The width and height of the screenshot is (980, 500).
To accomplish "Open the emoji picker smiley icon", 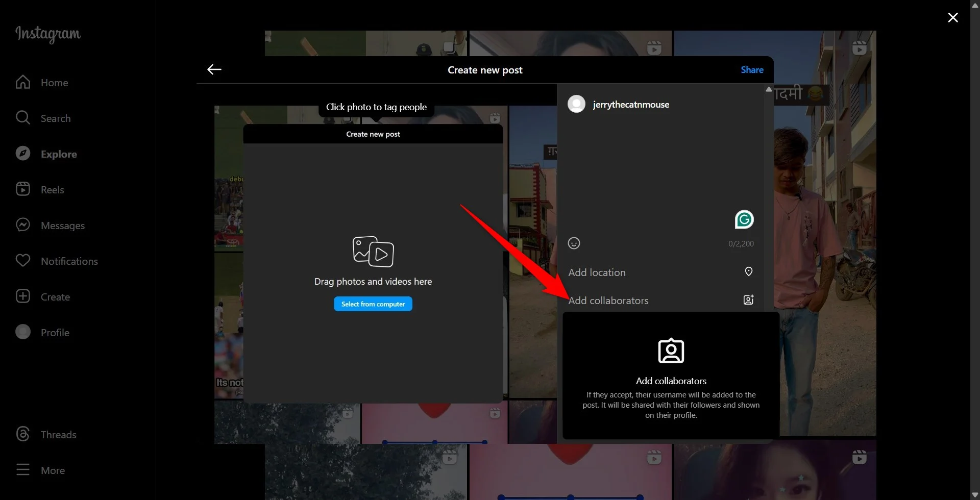I will click(x=574, y=243).
